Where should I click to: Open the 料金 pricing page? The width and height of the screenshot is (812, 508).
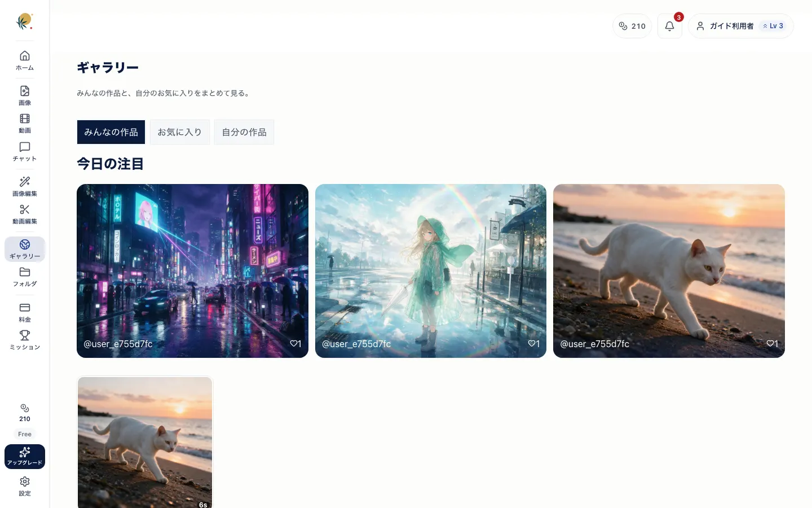(x=25, y=313)
